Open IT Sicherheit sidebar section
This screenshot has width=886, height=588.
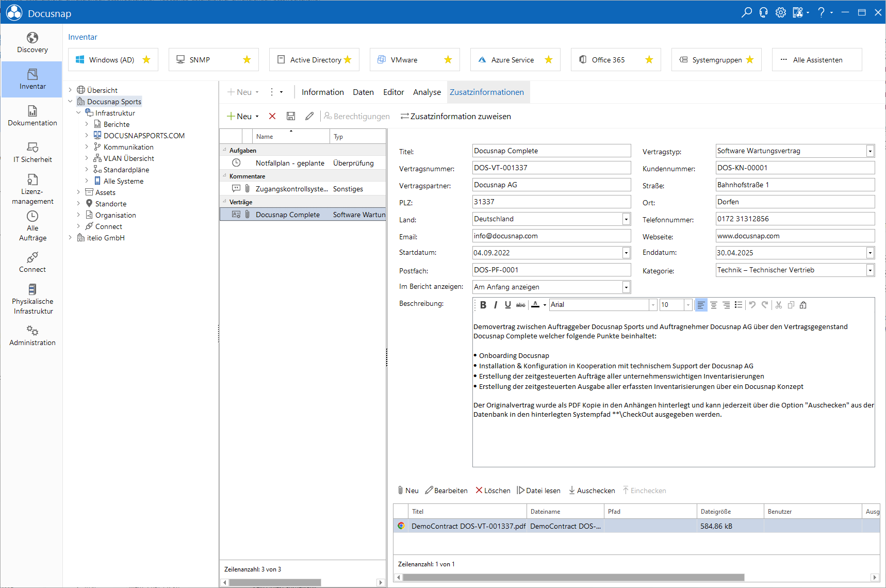tap(32, 153)
